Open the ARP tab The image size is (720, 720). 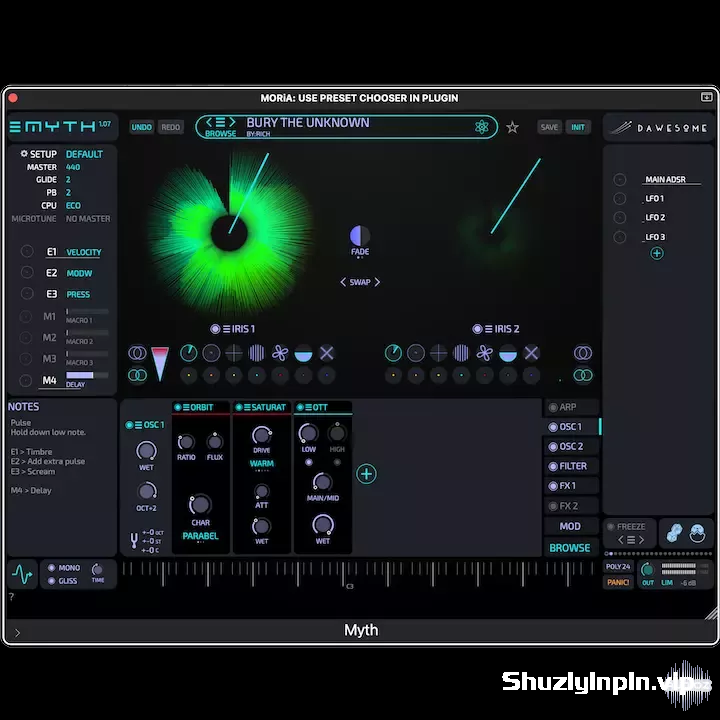(x=572, y=407)
